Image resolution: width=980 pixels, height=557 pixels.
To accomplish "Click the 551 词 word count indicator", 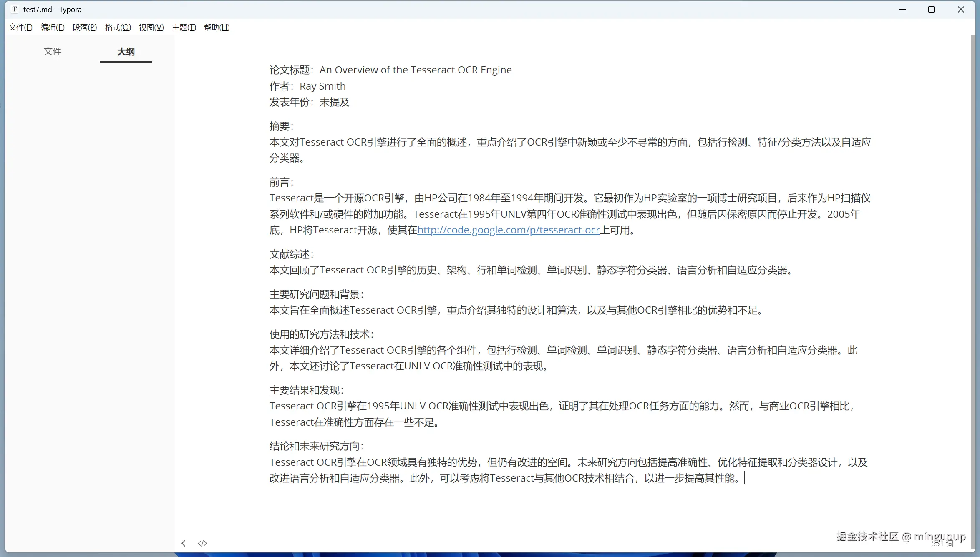I will 943,544.
